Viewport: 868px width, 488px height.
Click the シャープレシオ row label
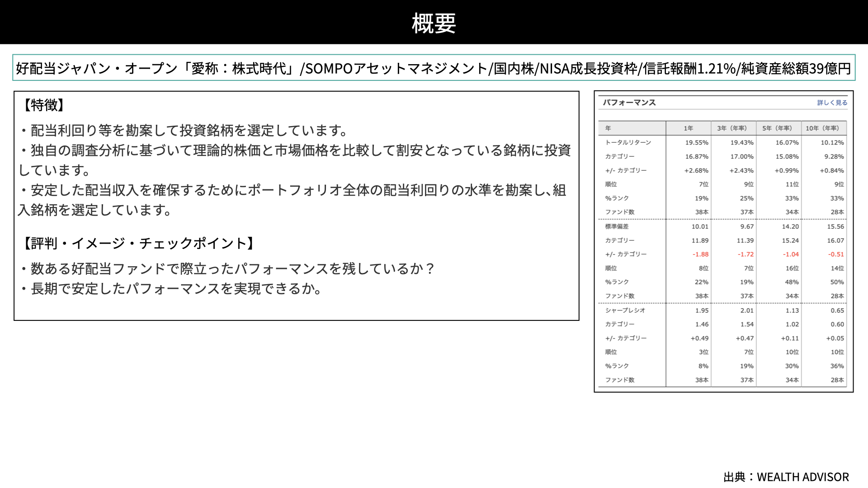(x=625, y=310)
